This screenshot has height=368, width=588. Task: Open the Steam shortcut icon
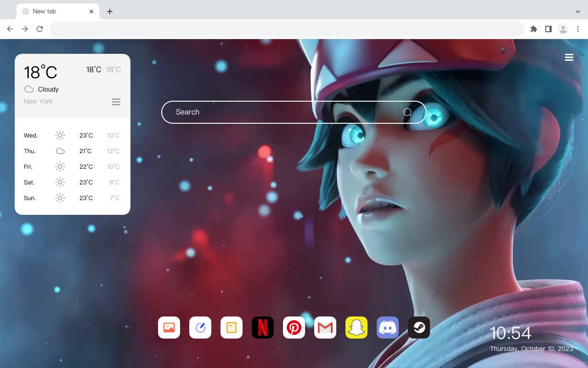tap(419, 328)
